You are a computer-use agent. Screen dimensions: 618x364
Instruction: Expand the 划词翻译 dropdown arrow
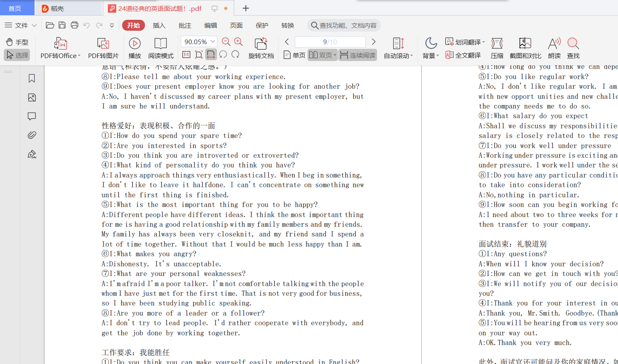484,42
